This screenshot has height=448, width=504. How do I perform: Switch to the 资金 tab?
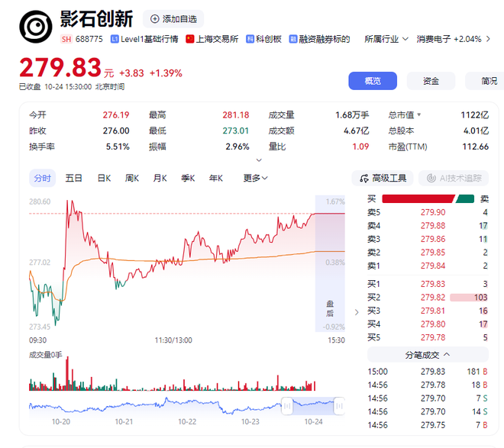click(x=431, y=81)
